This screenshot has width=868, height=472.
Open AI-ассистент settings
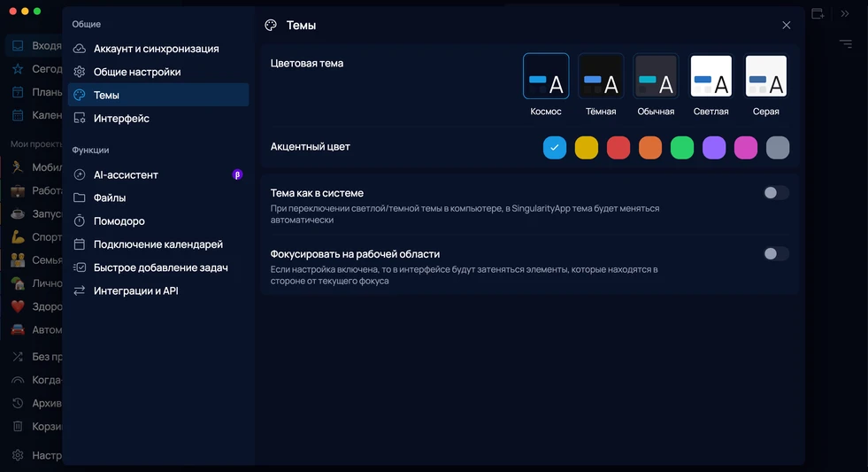click(158, 174)
